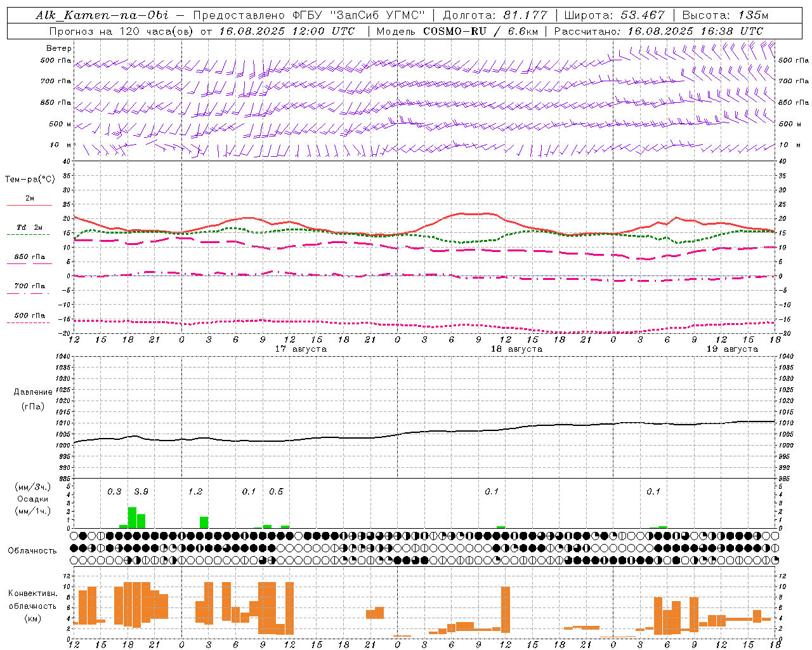Image resolution: width=812 pixels, height=650 pixels.
Task: Click the "17 августа" date label
Action: 301,349
